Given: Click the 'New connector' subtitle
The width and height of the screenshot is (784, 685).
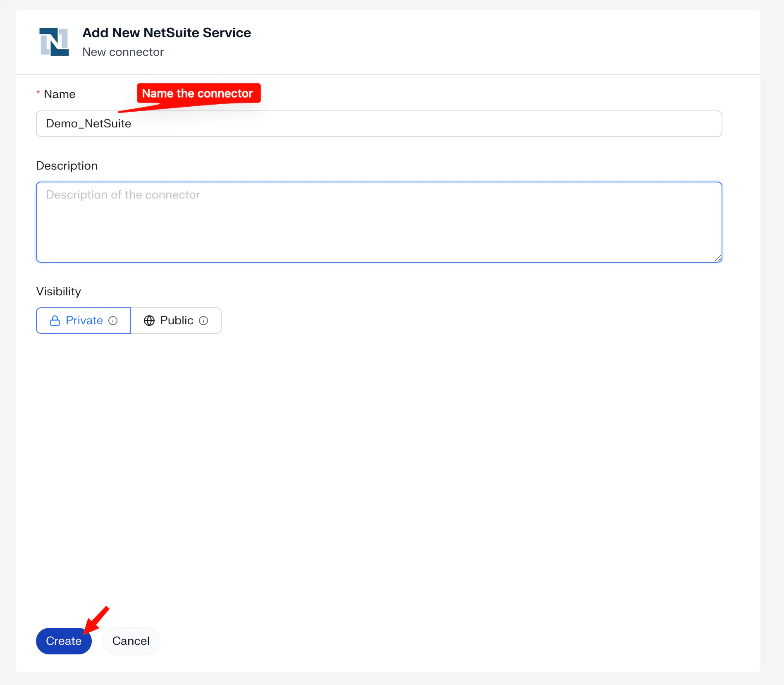Looking at the screenshot, I should pyautogui.click(x=123, y=52).
